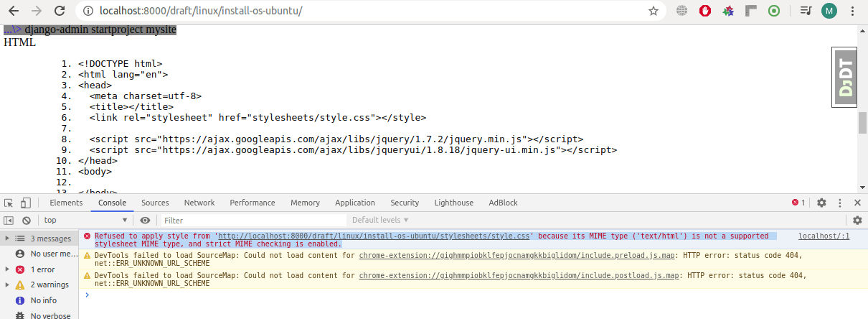Switch to the Console tab
This screenshot has height=319, width=868.
[112, 203]
